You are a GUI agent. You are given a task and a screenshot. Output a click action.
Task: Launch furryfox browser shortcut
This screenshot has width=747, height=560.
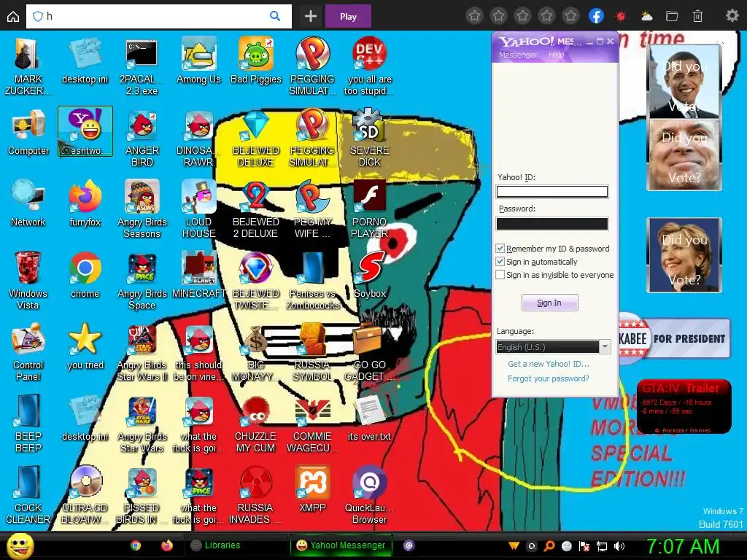click(x=85, y=204)
